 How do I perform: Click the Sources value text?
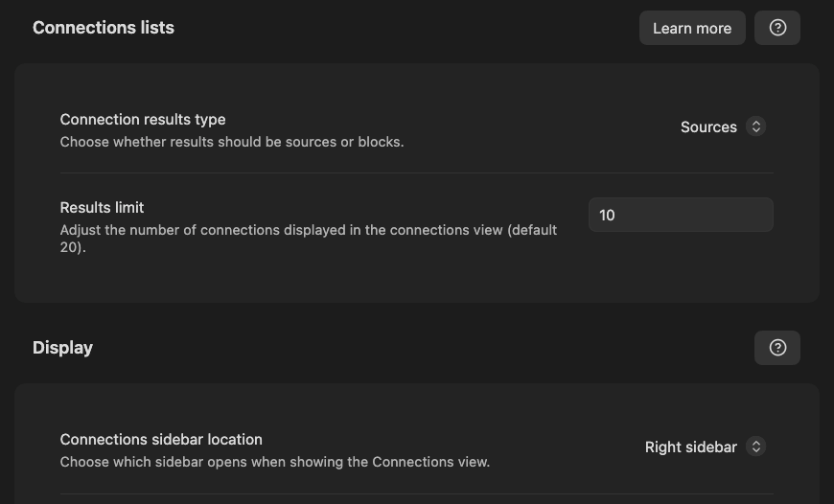pyautogui.click(x=708, y=127)
